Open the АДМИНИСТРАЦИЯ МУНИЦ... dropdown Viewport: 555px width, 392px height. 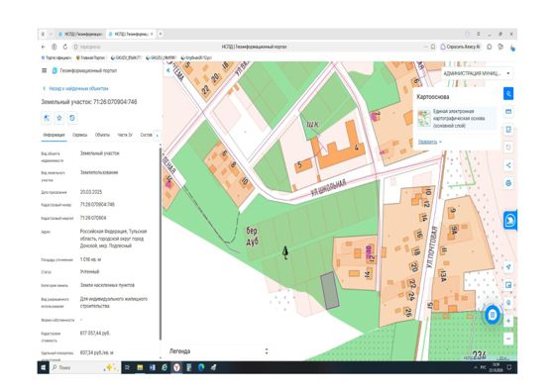(477, 73)
